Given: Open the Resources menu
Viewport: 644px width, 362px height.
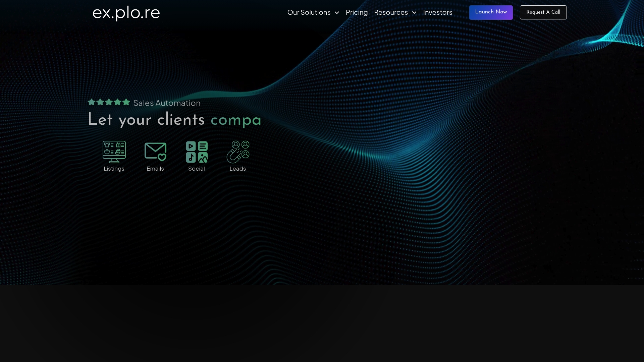Looking at the screenshot, I should (391, 12).
